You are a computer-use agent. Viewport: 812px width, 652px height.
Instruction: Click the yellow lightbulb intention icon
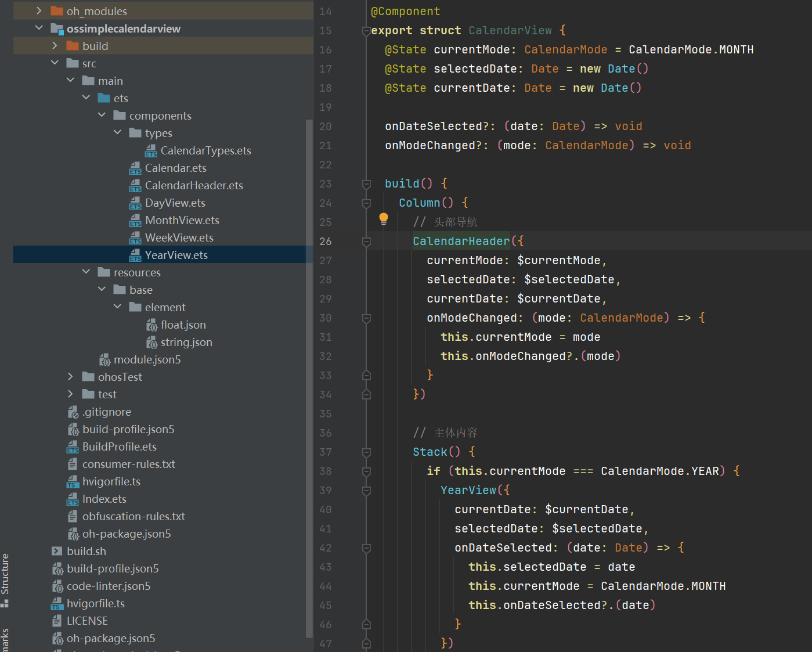pyautogui.click(x=384, y=219)
